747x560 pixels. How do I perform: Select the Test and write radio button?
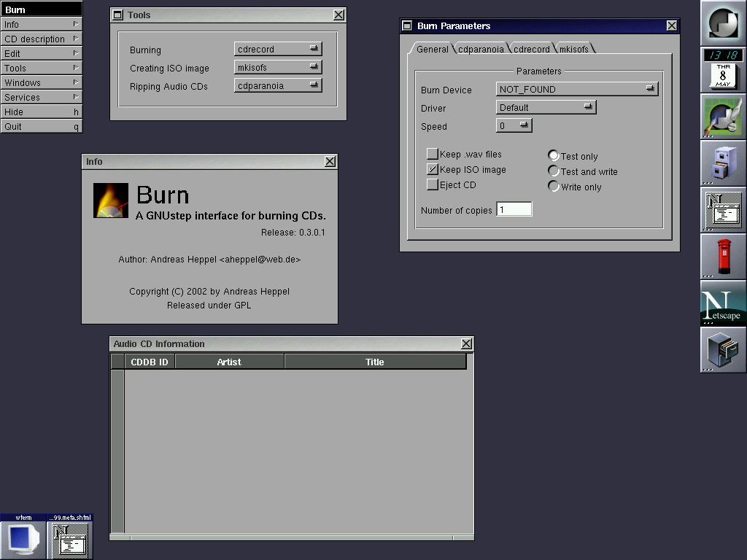(554, 171)
